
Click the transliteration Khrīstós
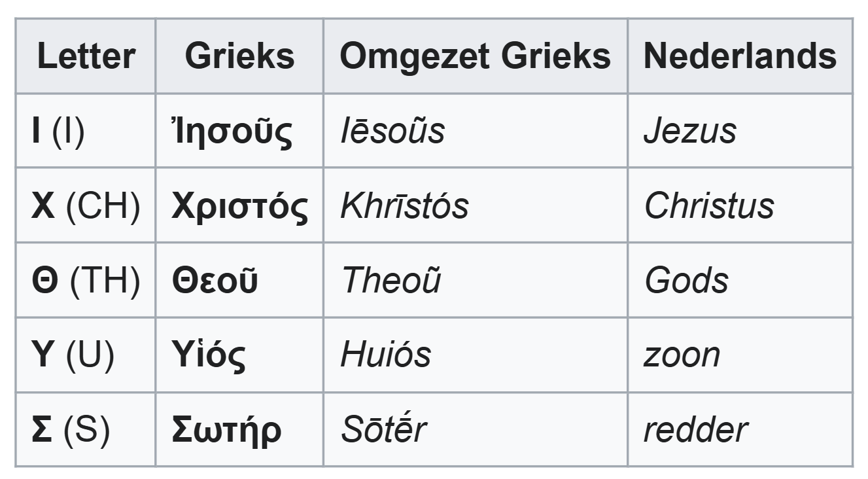click(404, 205)
